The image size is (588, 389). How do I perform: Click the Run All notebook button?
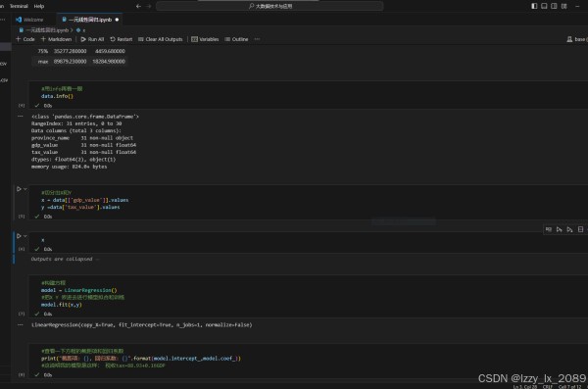pyautogui.click(x=92, y=39)
